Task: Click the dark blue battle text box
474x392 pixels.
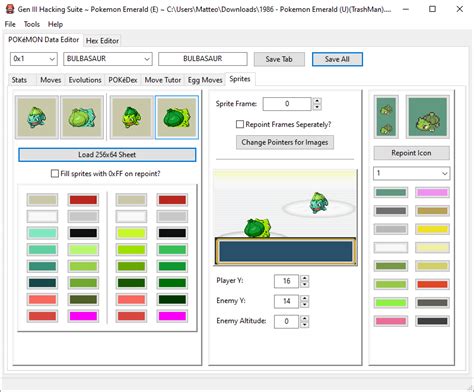Action: point(286,251)
